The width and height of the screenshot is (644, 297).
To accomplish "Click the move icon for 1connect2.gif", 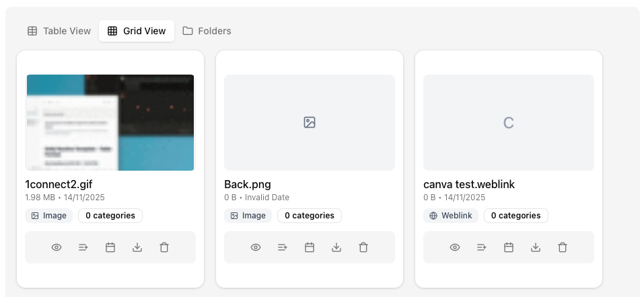I will pyautogui.click(x=83, y=247).
